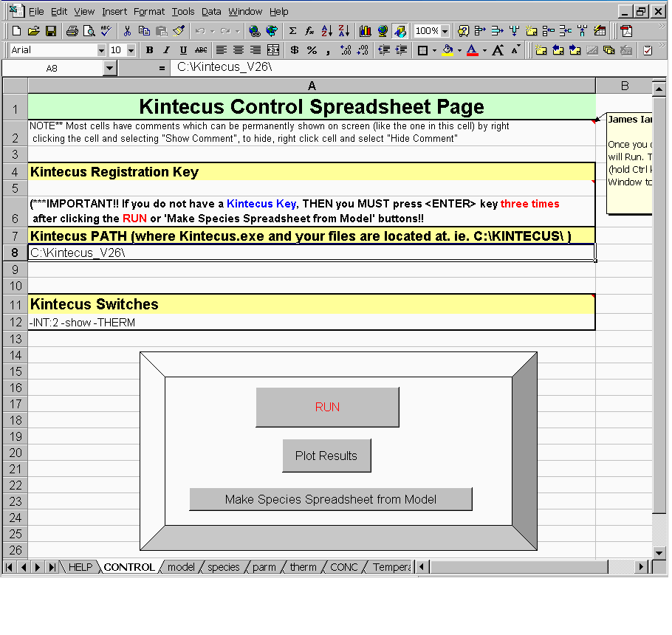Launch the Chart Wizard

(365, 31)
